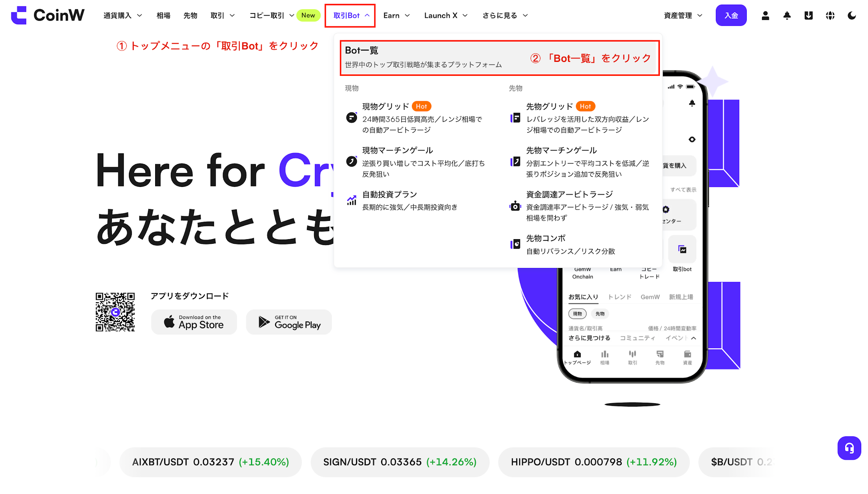Collapse the さらに見つける section chevron
Viewport: 868px width, 494px height.
693,338
